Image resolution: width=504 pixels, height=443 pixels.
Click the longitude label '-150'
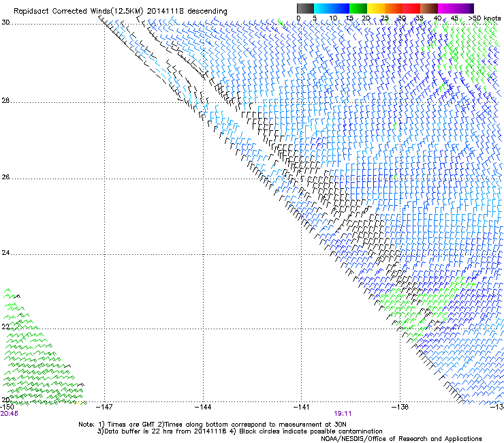point(7,407)
